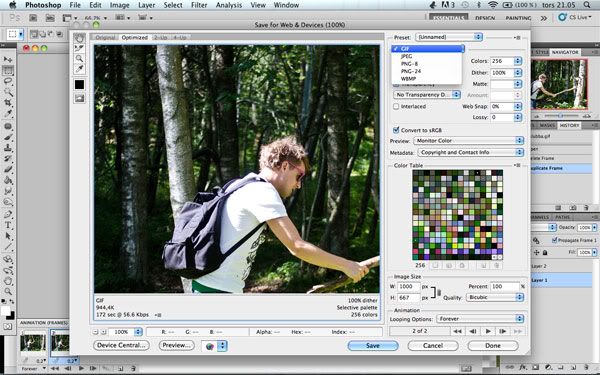Uncheck Convert to sRGB
The width and height of the screenshot is (600, 375).
[x=396, y=130]
